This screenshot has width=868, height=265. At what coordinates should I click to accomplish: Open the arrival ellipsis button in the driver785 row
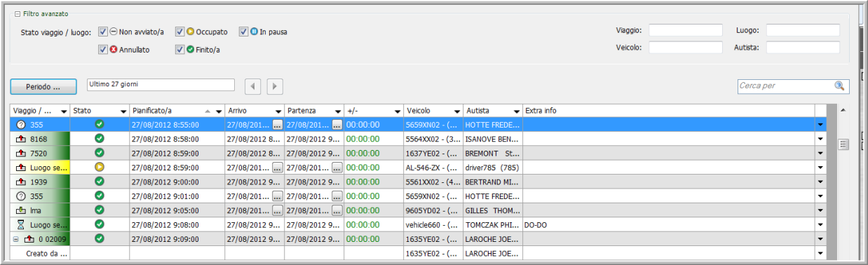[278, 168]
